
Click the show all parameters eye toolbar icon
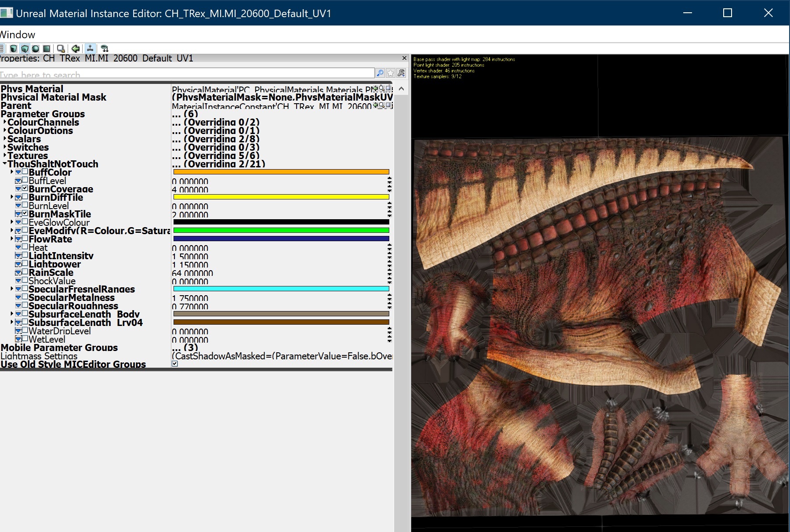click(x=105, y=48)
